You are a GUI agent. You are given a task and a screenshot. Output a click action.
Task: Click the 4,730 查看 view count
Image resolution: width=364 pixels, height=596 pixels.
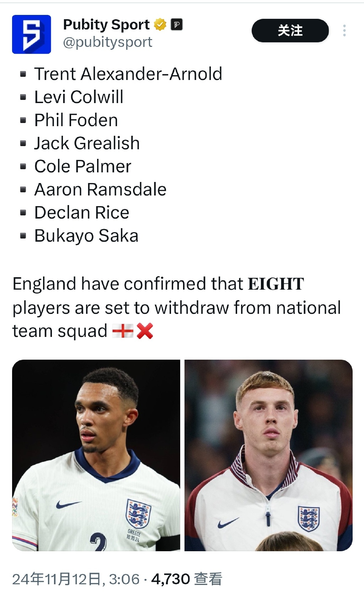187,579
